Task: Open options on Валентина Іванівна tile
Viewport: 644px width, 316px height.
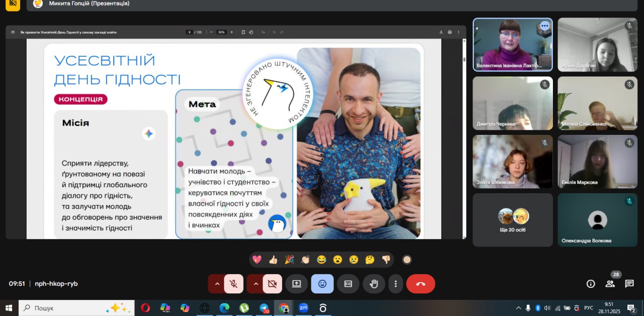Action: click(544, 26)
